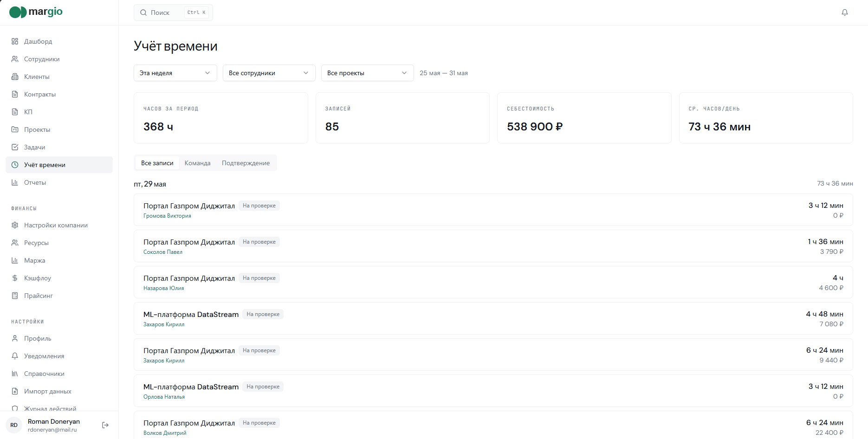Image resolution: width=868 pixels, height=439 pixels.
Task: Open the Все сотрудники filter dropdown
Action: [x=269, y=73]
